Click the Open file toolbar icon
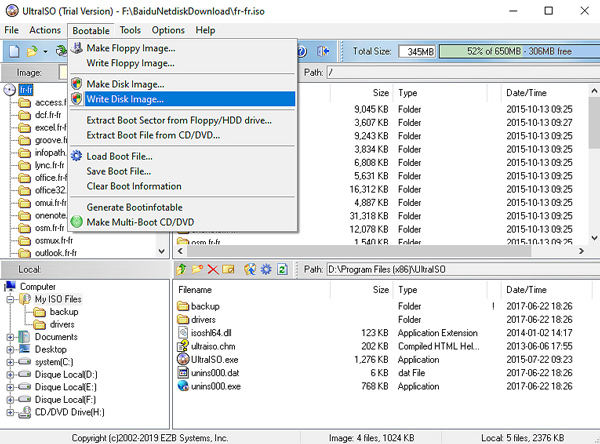The width and height of the screenshot is (600, 444). coord(34,50)
